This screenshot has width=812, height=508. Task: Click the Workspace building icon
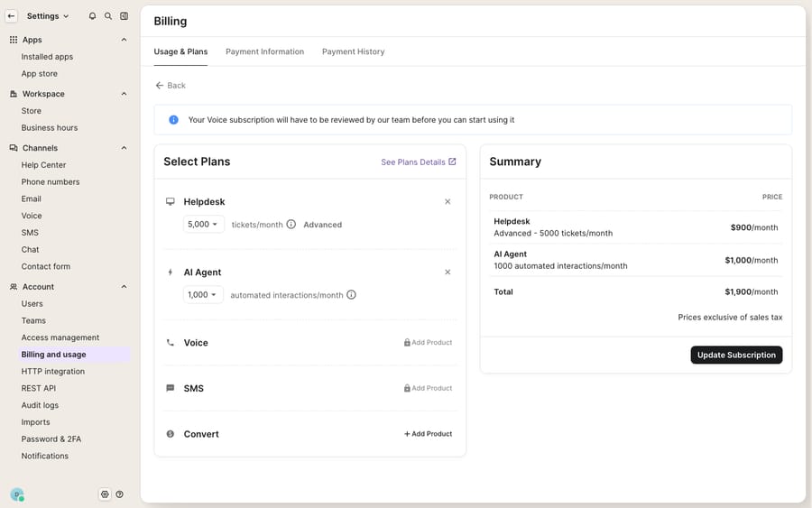point(14,94)
